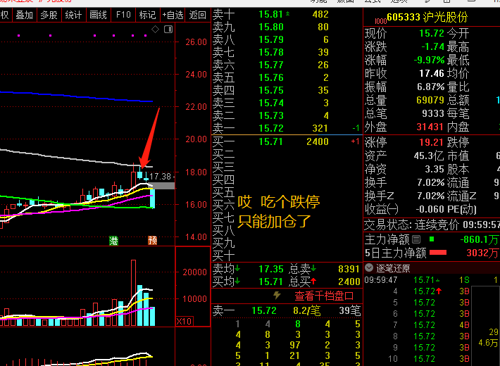The image size is (500, 366).
Task: Click the 卖七 price 15.78
Action: pos(271,52)
